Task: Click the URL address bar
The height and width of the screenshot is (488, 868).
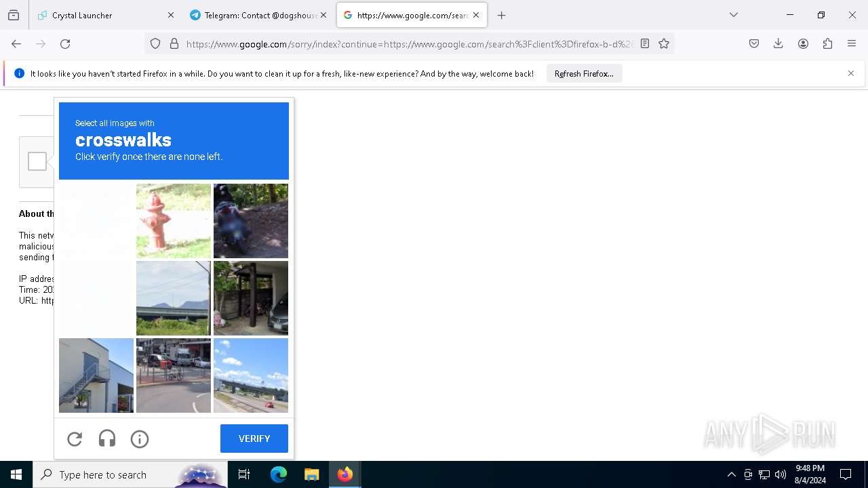Action: (x=410, y=44)
